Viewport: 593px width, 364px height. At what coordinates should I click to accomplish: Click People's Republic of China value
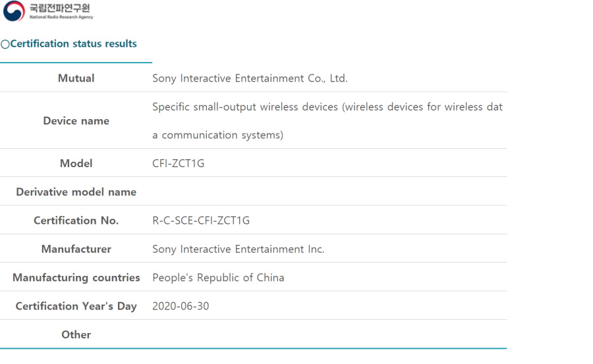point(218,278)
